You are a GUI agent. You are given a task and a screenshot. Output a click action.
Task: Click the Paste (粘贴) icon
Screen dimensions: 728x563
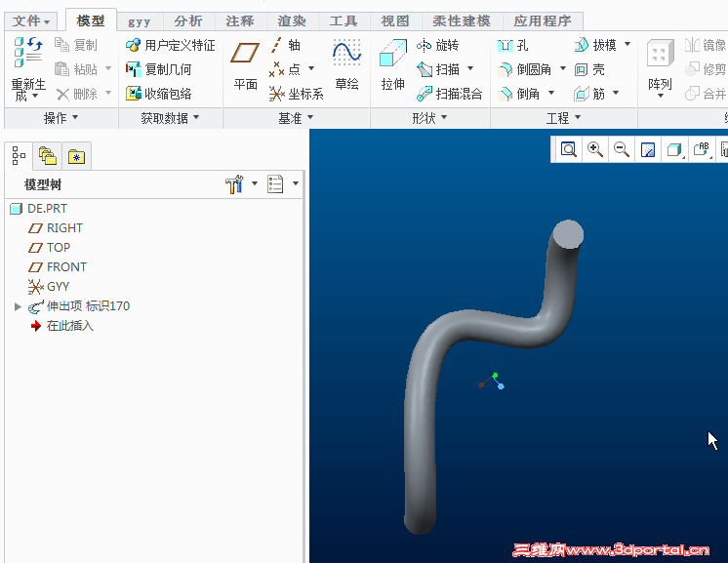(x=61, y=69)
